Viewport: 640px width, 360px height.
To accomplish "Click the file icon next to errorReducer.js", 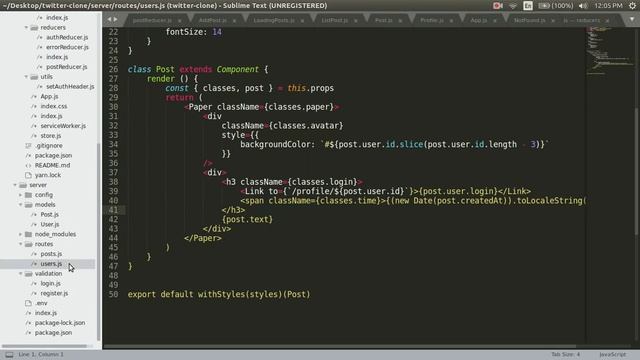I will pos(40,47).
